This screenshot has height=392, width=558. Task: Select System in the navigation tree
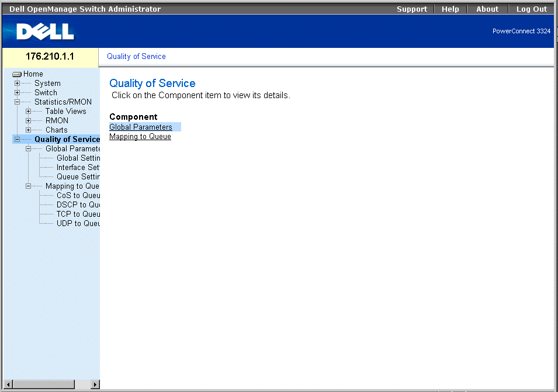click(x=47, y=83)
